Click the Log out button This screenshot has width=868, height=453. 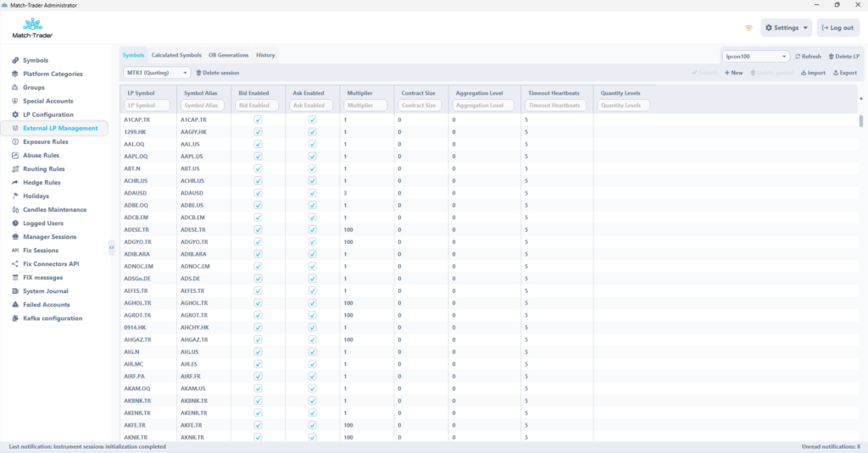tap(837, 28)
